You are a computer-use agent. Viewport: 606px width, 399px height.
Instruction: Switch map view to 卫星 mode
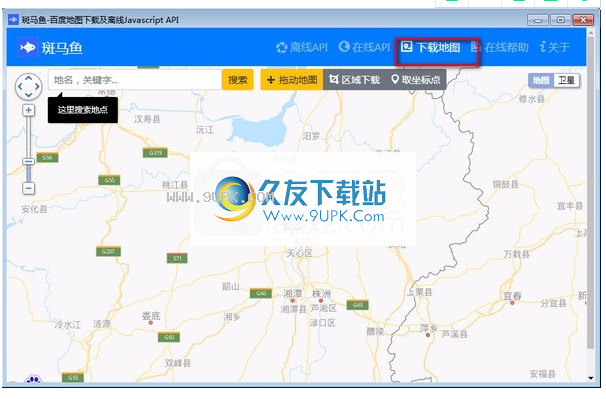(x=567, y=80)
